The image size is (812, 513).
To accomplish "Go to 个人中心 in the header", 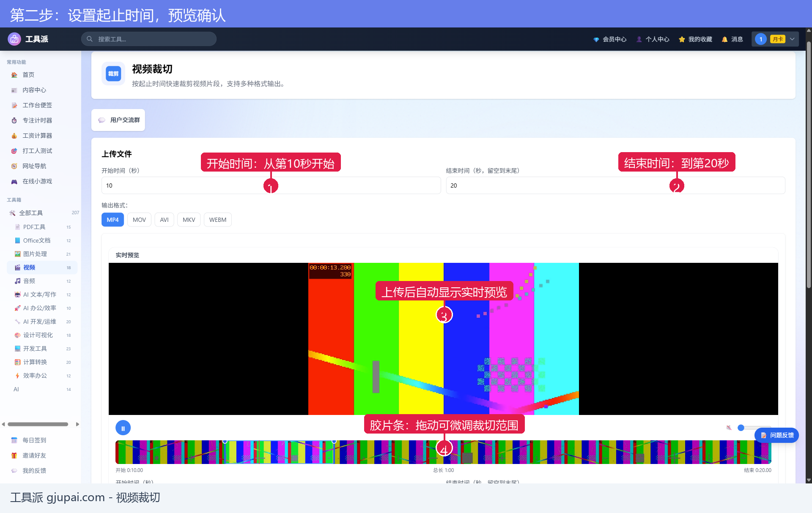I will pos(653,39).
